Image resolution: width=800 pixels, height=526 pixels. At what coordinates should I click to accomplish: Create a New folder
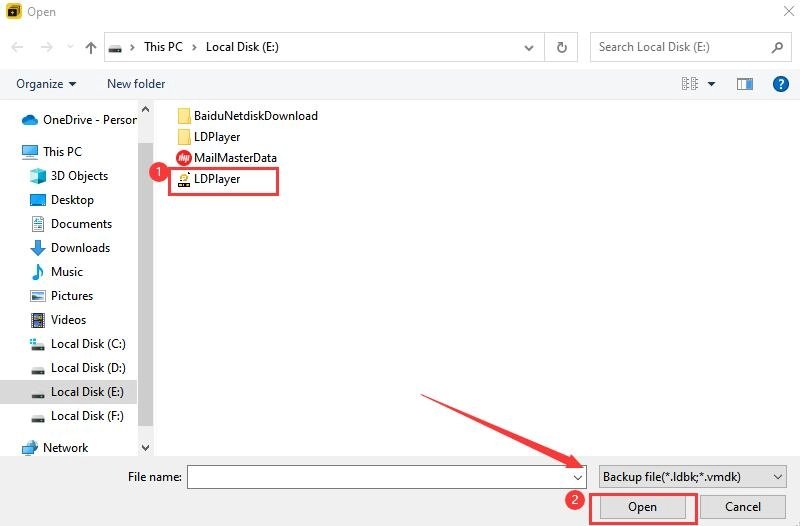pos(136,84)
